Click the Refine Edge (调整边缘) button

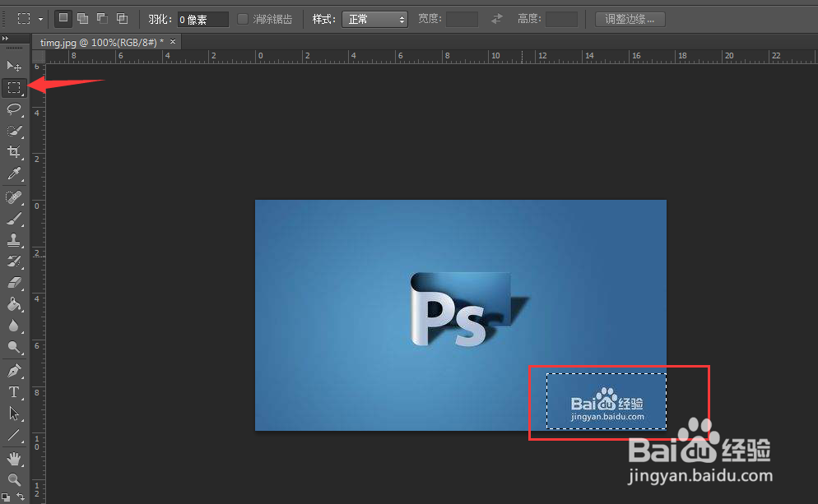pyautogui.click(x=630, y=19)
